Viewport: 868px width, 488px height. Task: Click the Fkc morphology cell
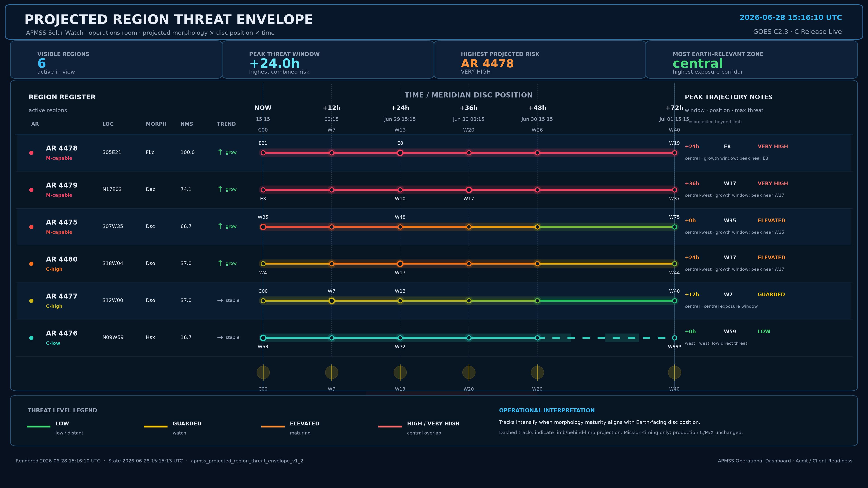point(150,152)
